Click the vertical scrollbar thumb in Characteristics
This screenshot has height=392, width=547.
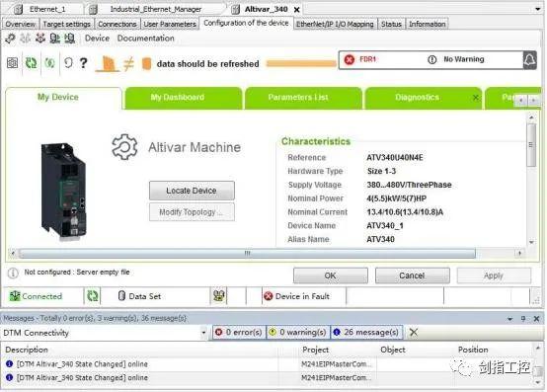tap(531, 145)
